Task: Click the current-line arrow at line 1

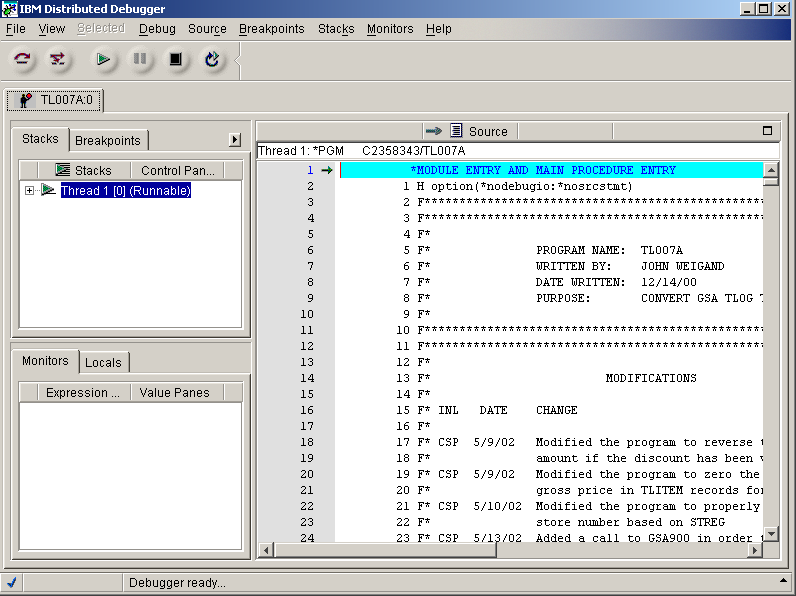Action: pyautogui.click(x=326, y=170)
